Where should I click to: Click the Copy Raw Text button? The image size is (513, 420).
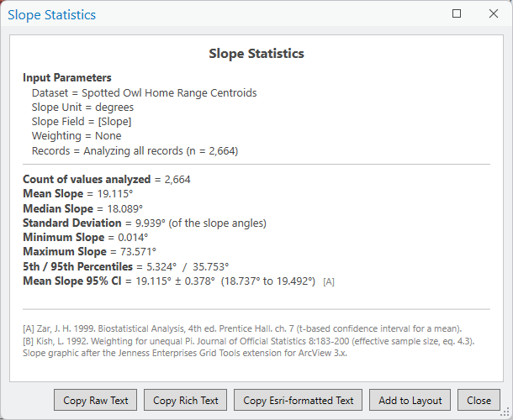[95, 400]
